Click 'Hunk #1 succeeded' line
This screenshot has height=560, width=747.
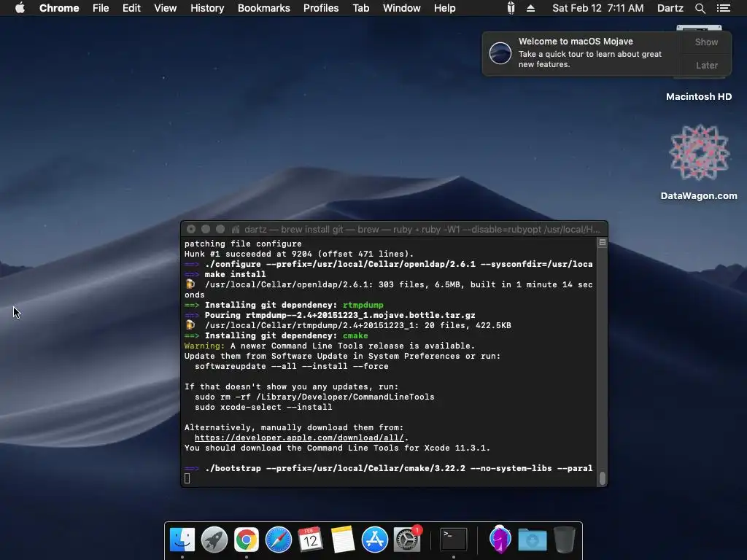tap(299, 254)
